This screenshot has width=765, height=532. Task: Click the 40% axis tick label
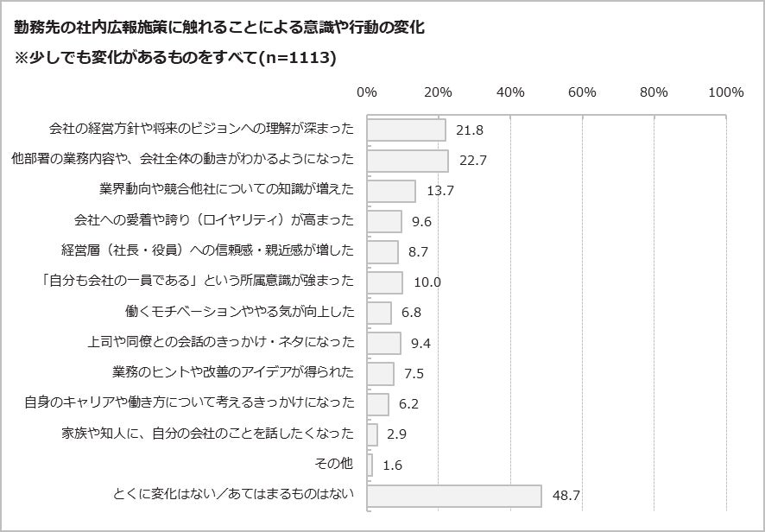[x=510, y=92]
